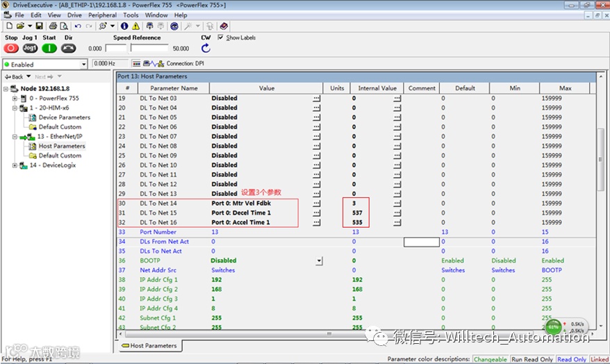
Task: Click the Comment cell for DLs From Net Act
Action: [422, 242]
